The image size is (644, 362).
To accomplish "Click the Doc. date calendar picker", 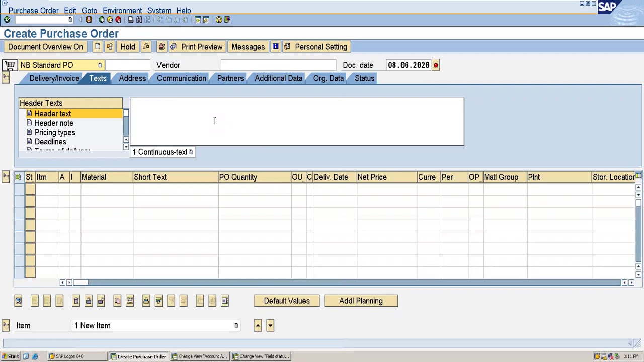I will click(435, 65).
